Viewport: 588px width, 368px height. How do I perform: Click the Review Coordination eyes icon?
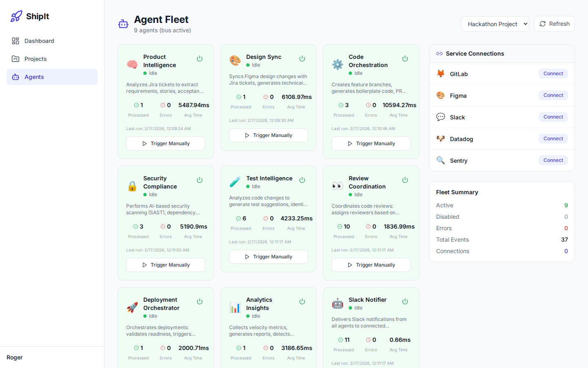coord(337,186)
